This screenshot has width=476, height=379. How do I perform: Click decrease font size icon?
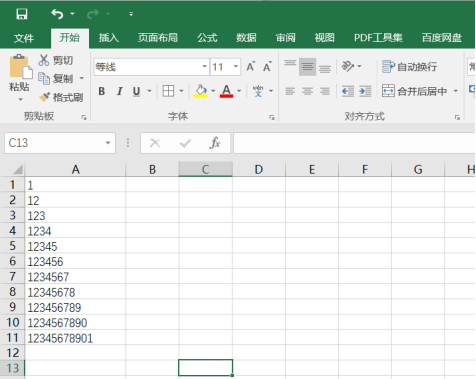coord(267,67)
